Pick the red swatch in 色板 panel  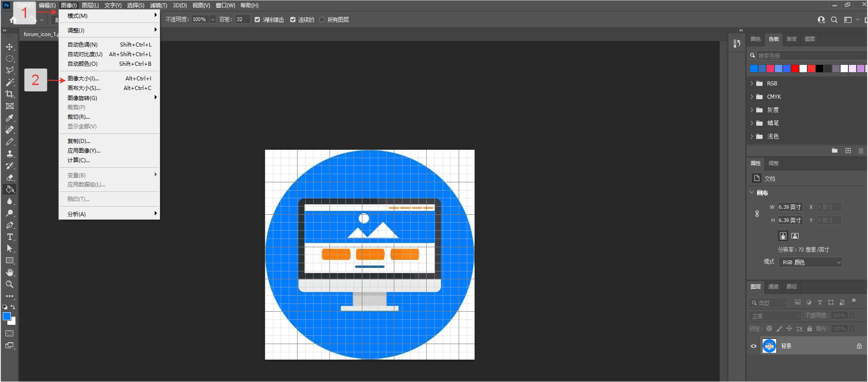click(795, 69)
